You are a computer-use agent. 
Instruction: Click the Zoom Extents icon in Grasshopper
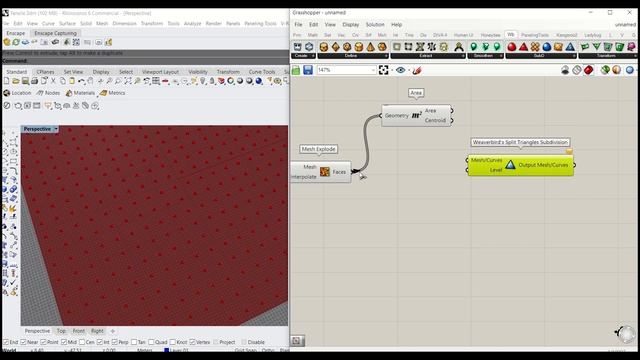click(x=383, y=70)
